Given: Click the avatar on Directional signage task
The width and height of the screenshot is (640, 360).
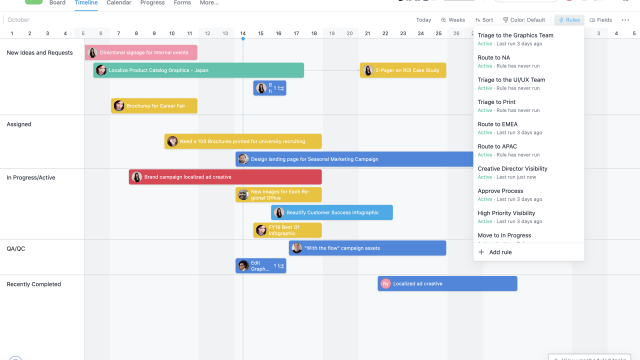Looking at the screenshot, I should [93, 53].
